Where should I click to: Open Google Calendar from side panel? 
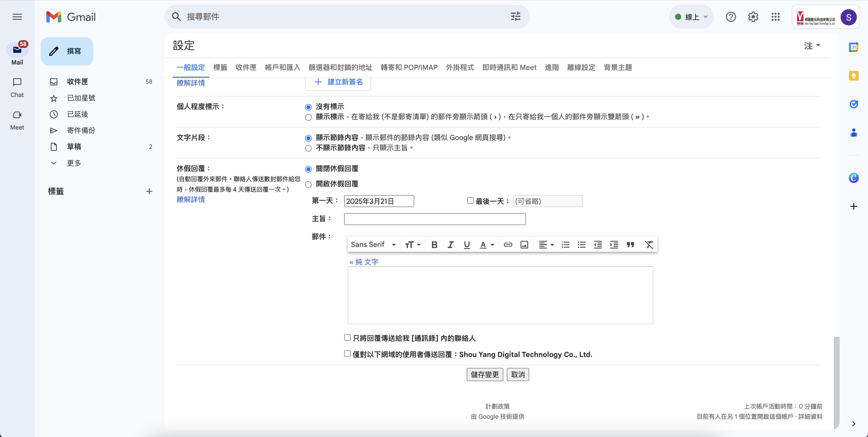(x=853, y=48)
